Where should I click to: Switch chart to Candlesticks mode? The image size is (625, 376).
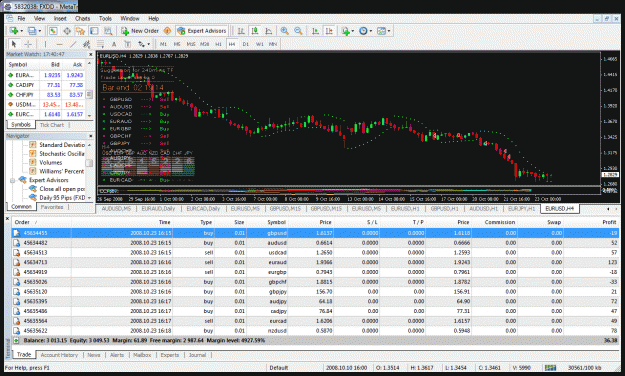tap(255, 31)
